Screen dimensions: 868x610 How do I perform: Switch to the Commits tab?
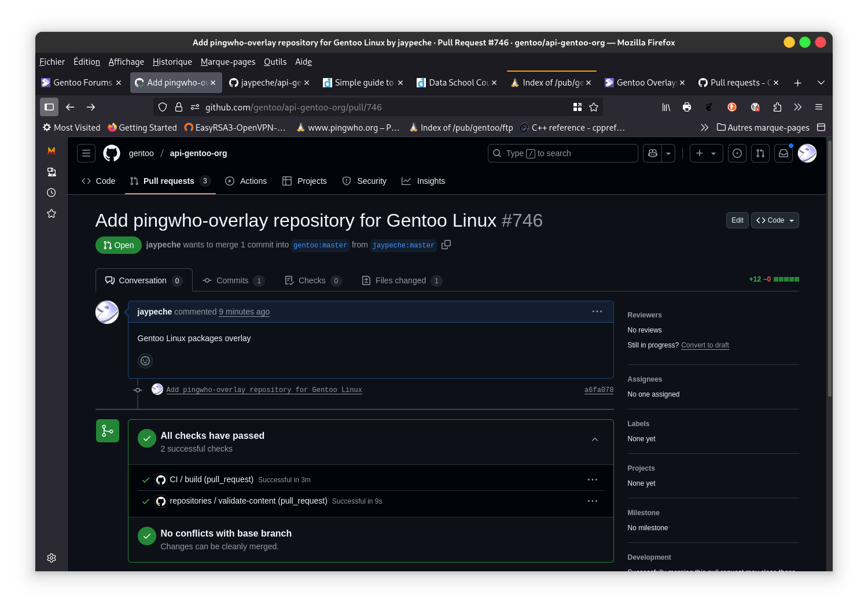click(233, 280)
